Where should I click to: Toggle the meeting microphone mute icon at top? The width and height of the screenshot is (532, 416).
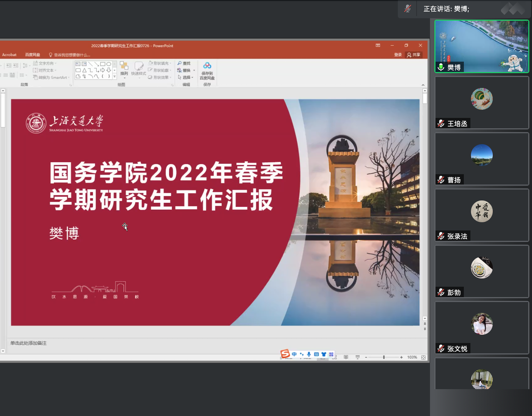pyautogui.click(x=407, y=9)
